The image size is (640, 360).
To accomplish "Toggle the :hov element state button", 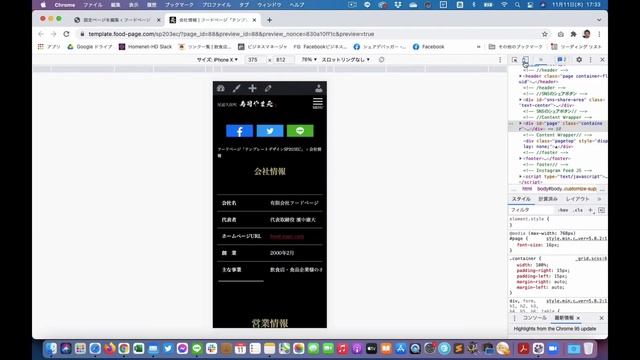I will 563,210.
